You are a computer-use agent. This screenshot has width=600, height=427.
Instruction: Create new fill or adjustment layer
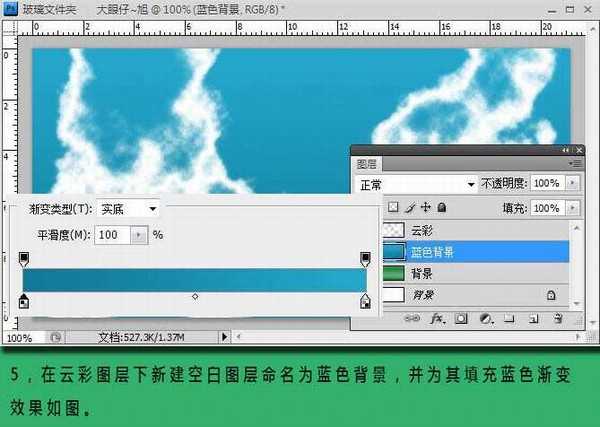(x=485, y=319)
